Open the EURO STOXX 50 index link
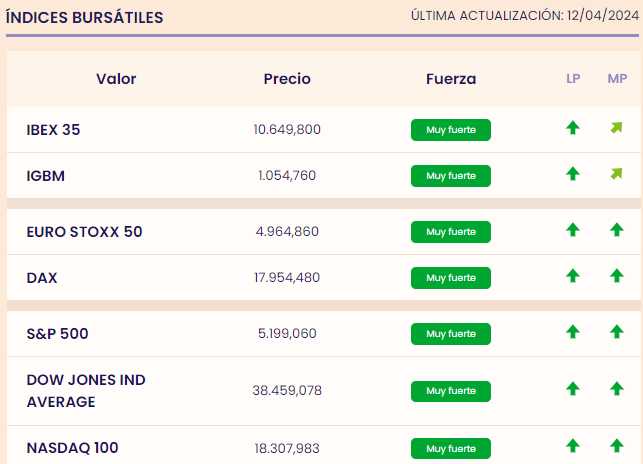This screenshot has width=643, height=464. tap(84, 231)
